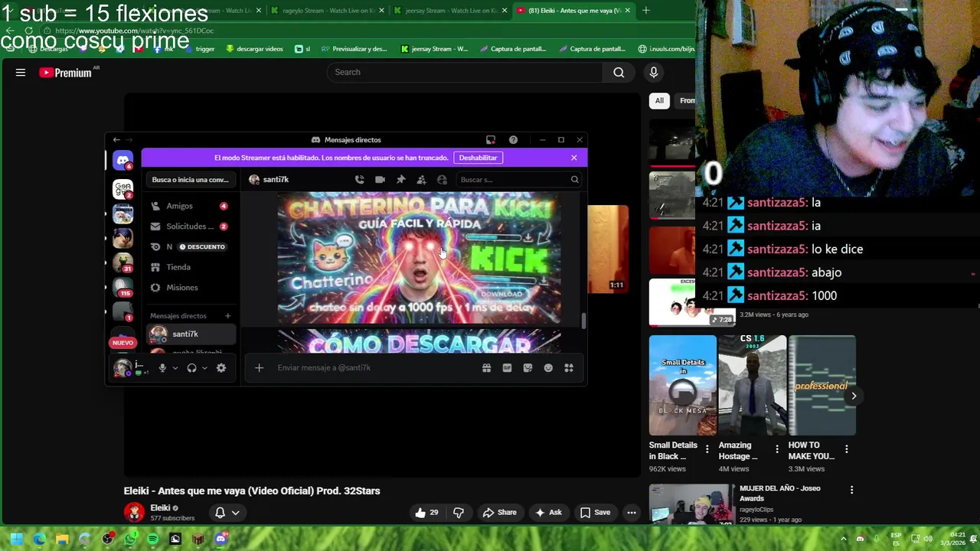Open Discord user settings gear

click(x=221, y=368)
